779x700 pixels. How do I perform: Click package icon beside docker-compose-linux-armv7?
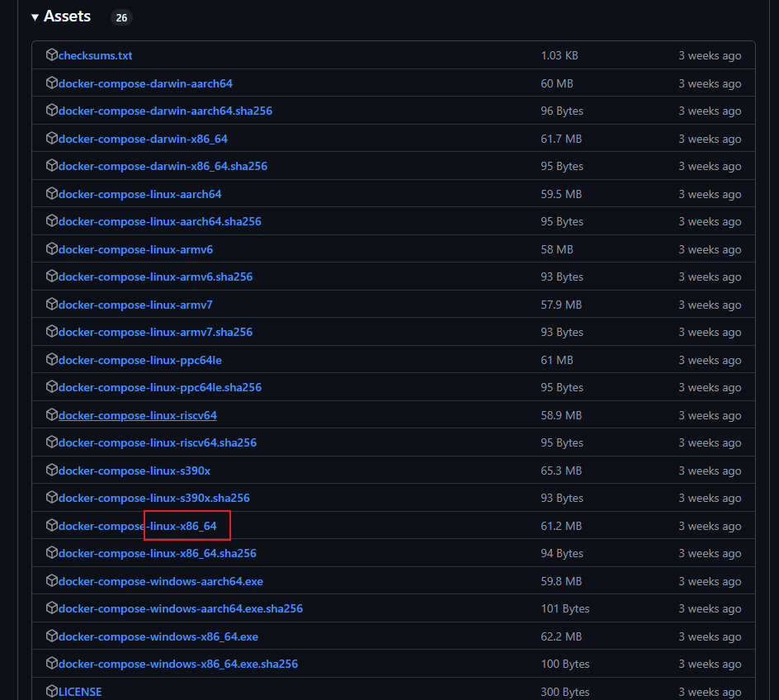[52, 304]
